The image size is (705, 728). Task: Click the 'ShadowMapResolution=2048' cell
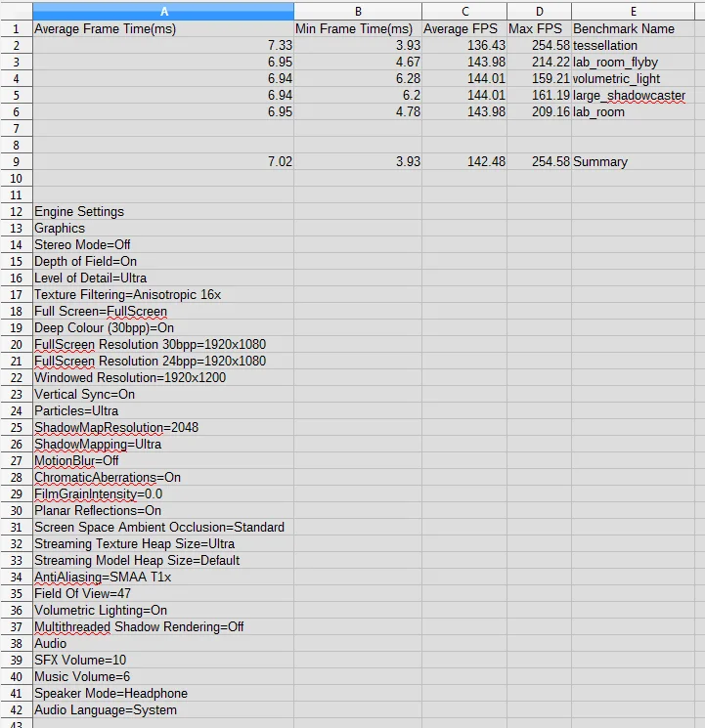point(163,428)
